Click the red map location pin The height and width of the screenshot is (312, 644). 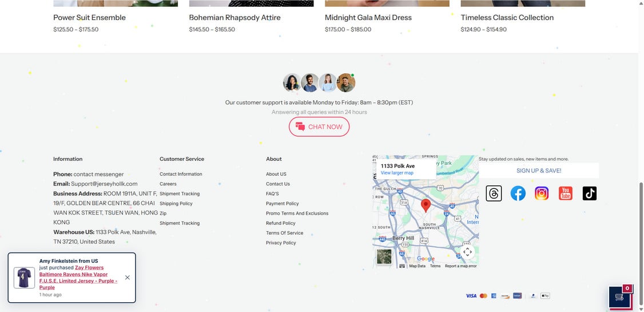pyautogui.click(x=426, y=205)
